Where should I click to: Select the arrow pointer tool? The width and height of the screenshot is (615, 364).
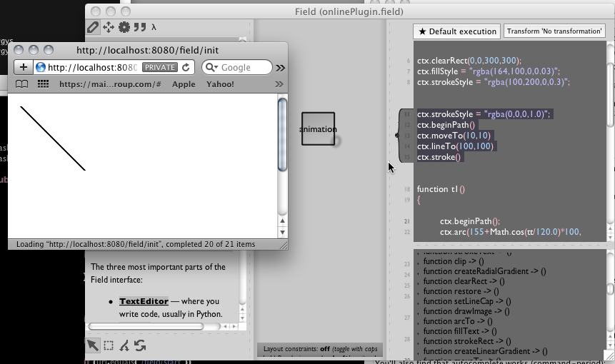click(x=93, y=345)
